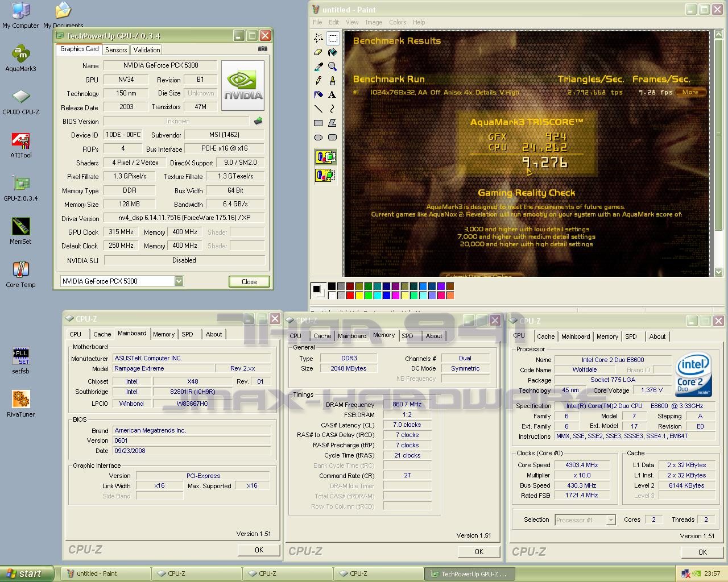Select the Core Temp desktop icon
This screenshot has height=582, width=728.
pyautogui.click(x=20, y=275)
